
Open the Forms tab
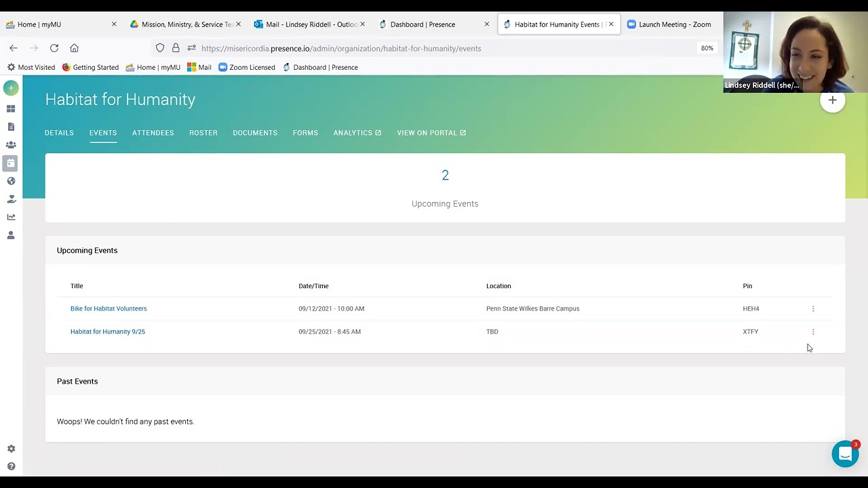click(x=305, y=133)
